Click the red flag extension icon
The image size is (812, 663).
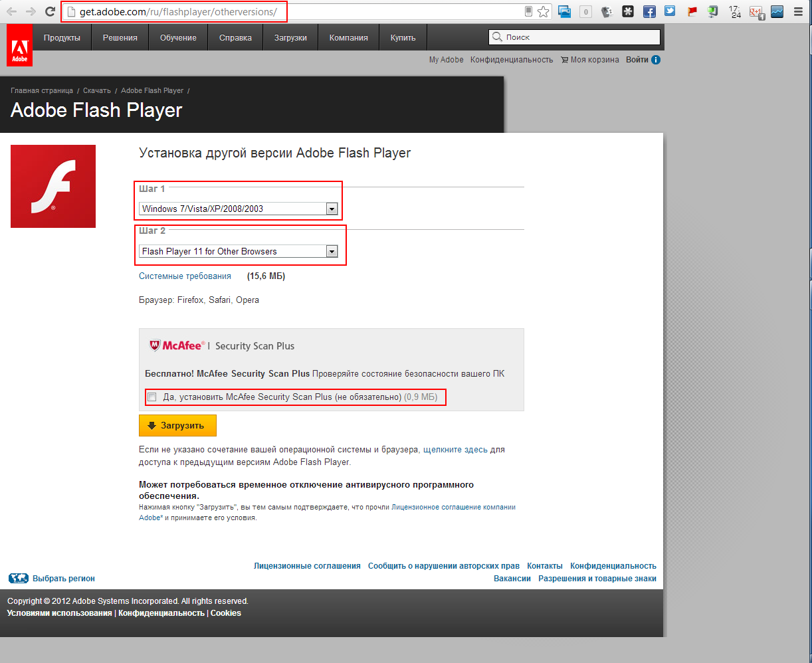click(x=692, y=11)
